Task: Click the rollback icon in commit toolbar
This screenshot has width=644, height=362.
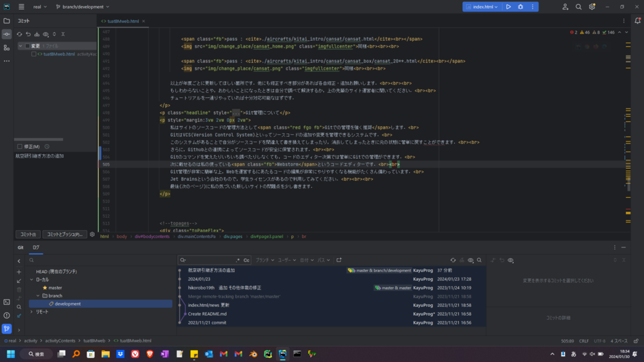Action: point(28,34)
